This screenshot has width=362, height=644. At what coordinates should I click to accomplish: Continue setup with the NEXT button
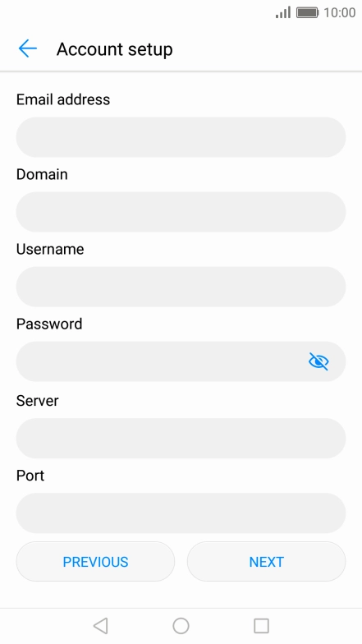(266, 562)
